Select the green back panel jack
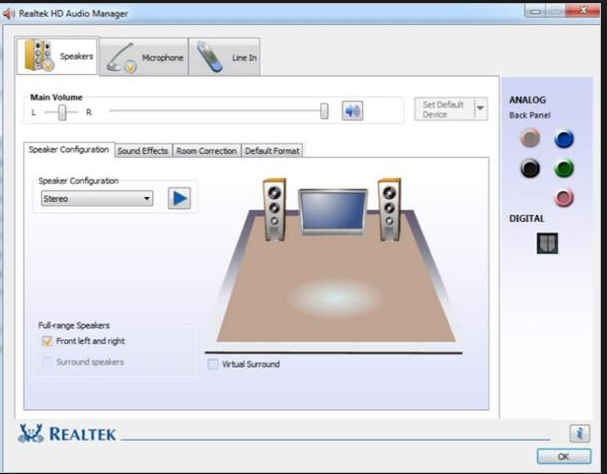607x474 pixels. coord(564,168)
